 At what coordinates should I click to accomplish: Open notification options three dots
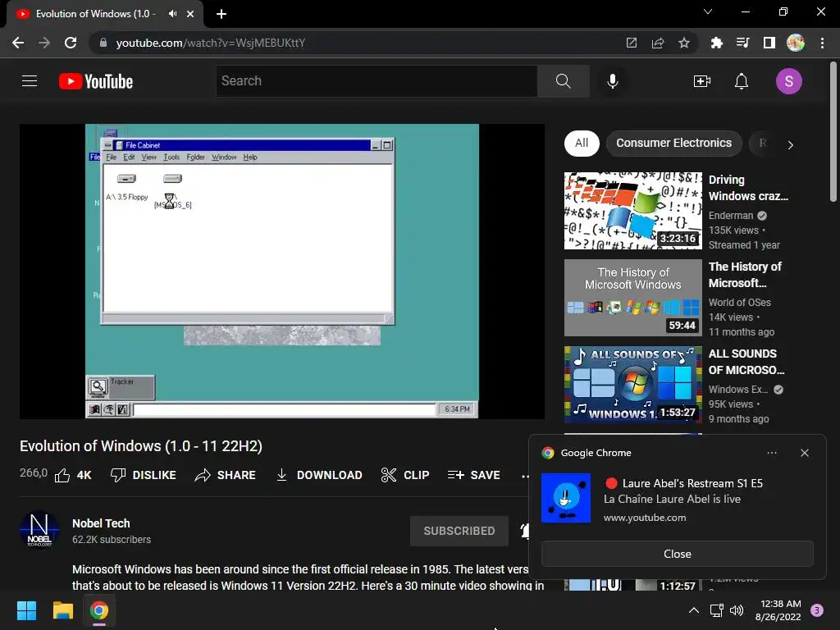[x=771, y=453]
